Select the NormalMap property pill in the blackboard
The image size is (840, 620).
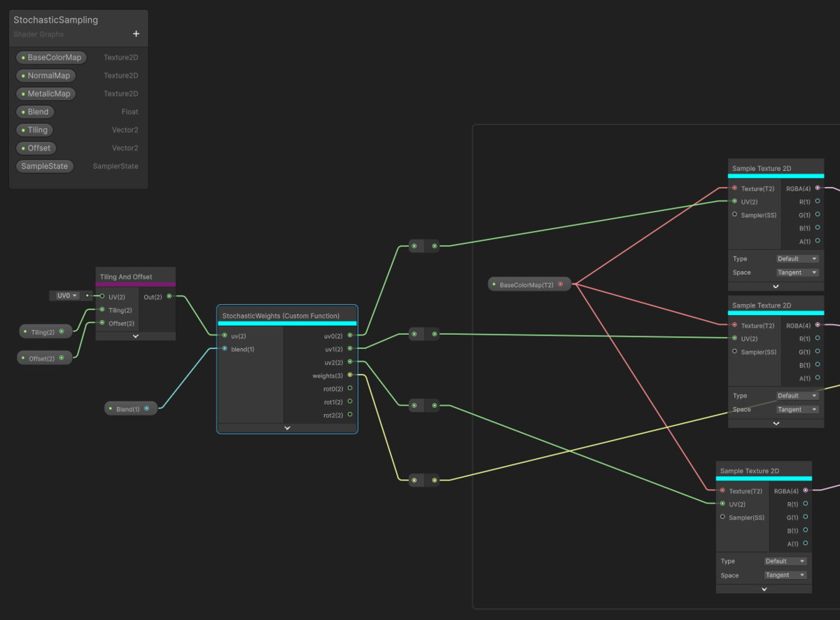45,76
